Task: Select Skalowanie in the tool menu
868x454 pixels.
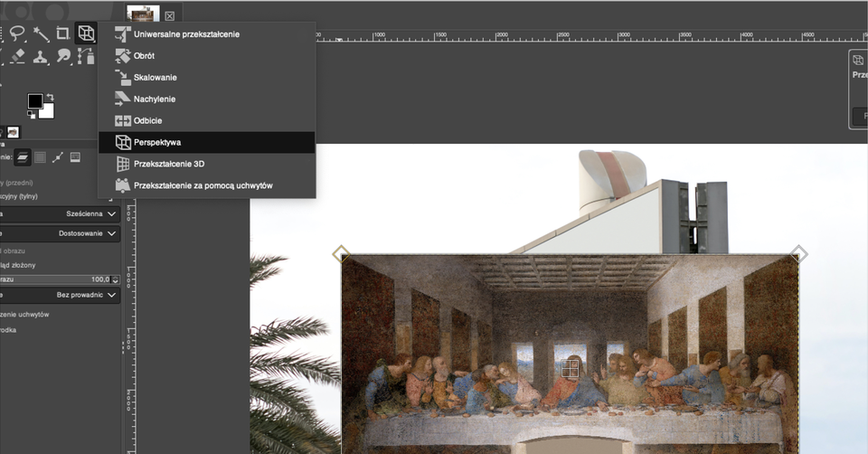Action: point(155,78)
